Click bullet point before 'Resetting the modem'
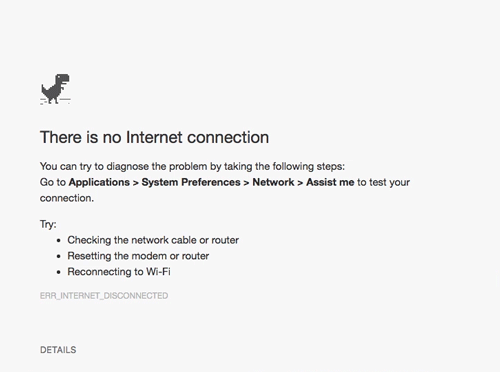The height and width of the screenshot is (372, 500). click(x=59, y=256)
